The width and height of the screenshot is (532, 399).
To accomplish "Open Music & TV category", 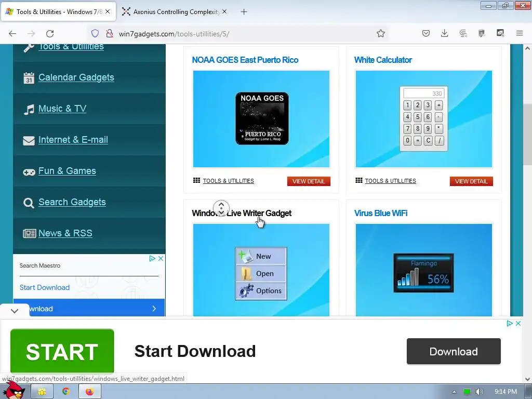I will click(x=62, y=109).
